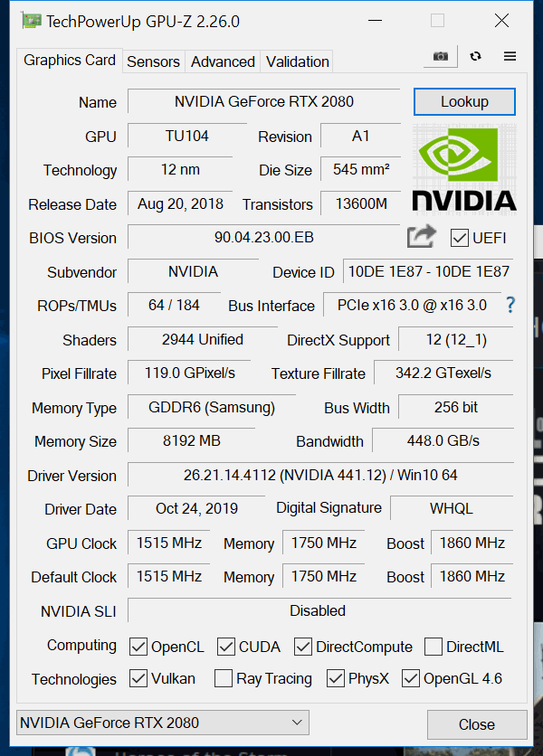Take a screenshot with the camera icon

click(x=440, y=56)
